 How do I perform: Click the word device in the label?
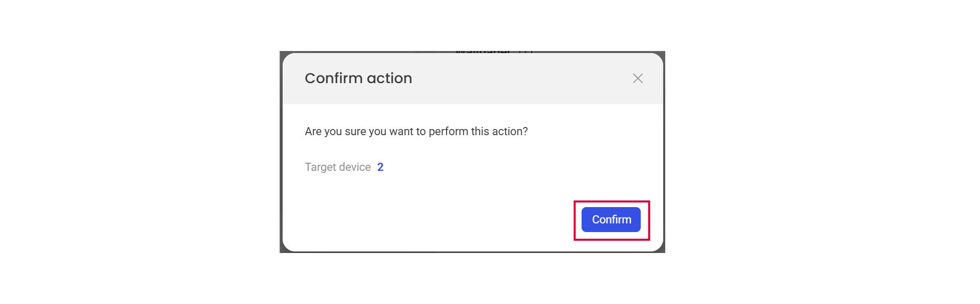click(x=355, y=167)
